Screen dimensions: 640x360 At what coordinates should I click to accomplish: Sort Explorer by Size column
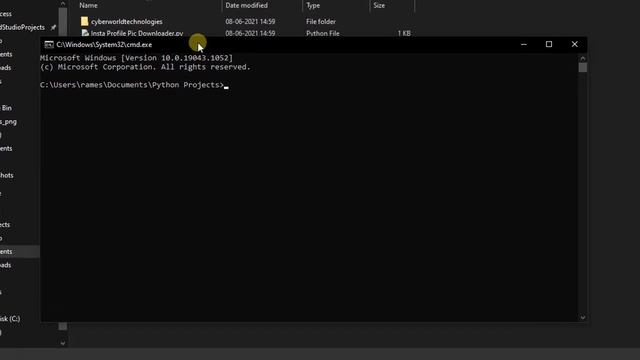[379, 5]
